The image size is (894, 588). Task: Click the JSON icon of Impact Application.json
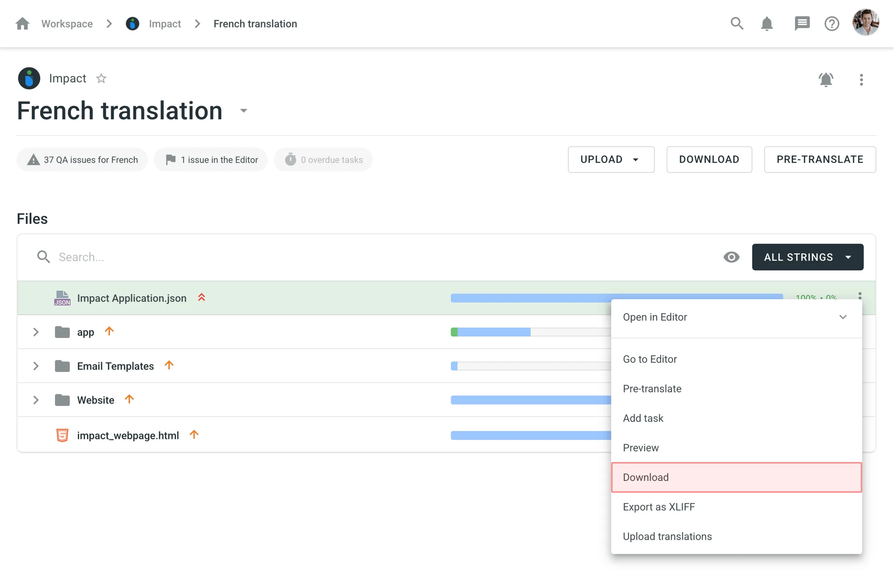62,298
